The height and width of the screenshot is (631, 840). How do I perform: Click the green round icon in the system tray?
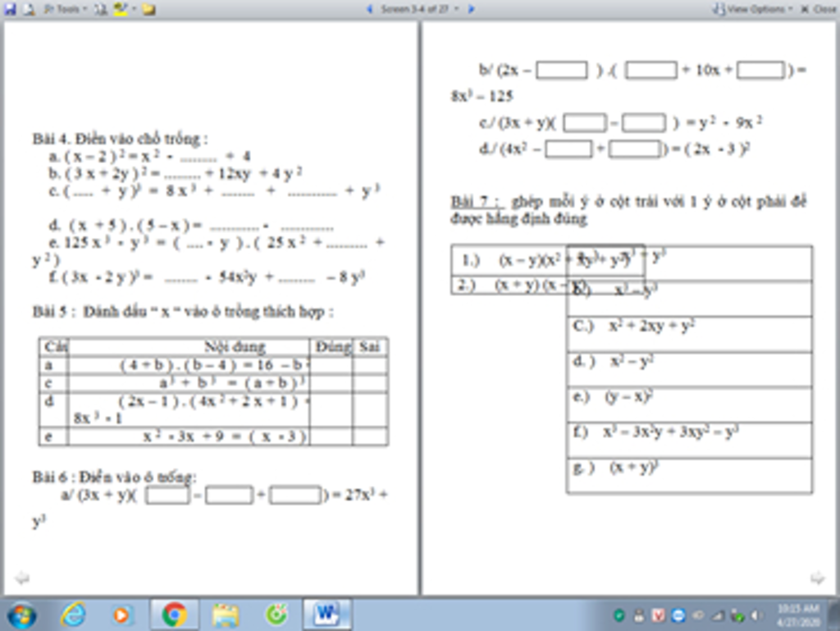click(x=619, y=616)
